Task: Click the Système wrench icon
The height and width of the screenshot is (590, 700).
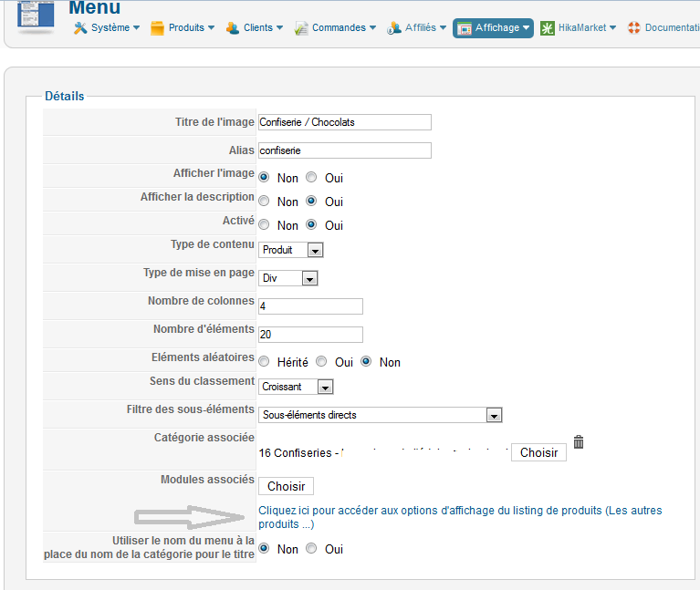Action: [x=80, y=28]
